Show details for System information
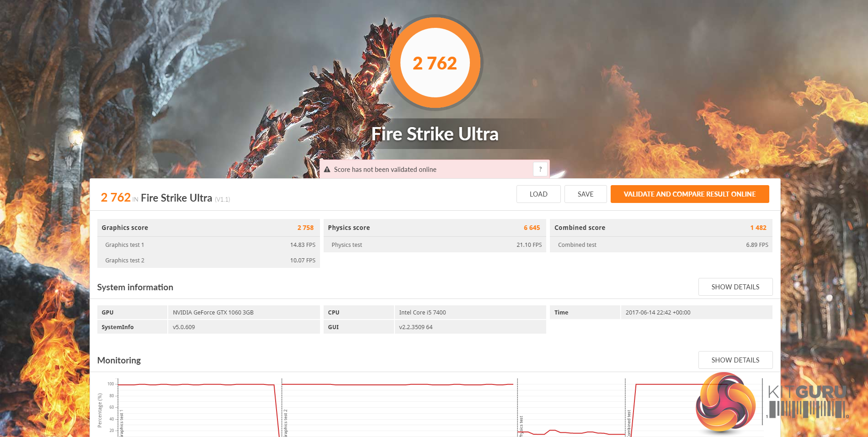Screen dimensions: 868x437 (x=735, y=287)
